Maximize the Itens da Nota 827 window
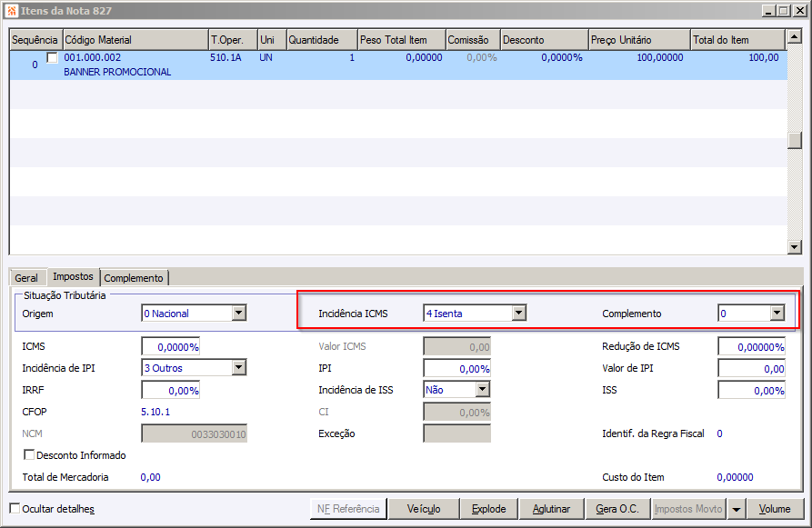The height and width of the screenshot is (528, 812). pyautogui.click(x=784, y=10)
